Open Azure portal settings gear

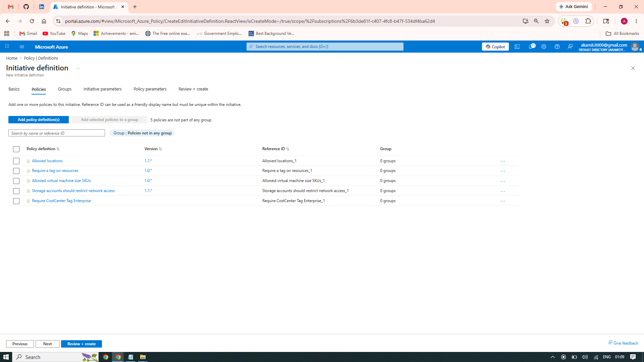click(x=544, y=47)
